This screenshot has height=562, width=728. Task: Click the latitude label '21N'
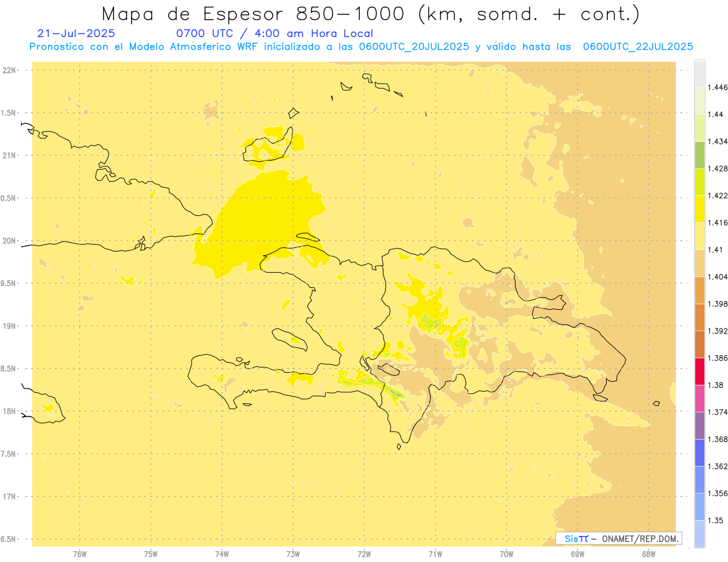(8, 156)
